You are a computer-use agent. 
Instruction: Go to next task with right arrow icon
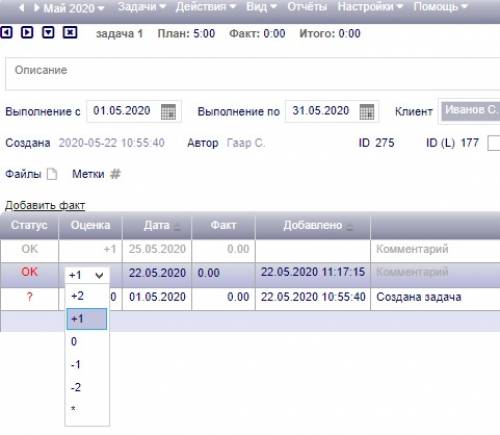27,33
